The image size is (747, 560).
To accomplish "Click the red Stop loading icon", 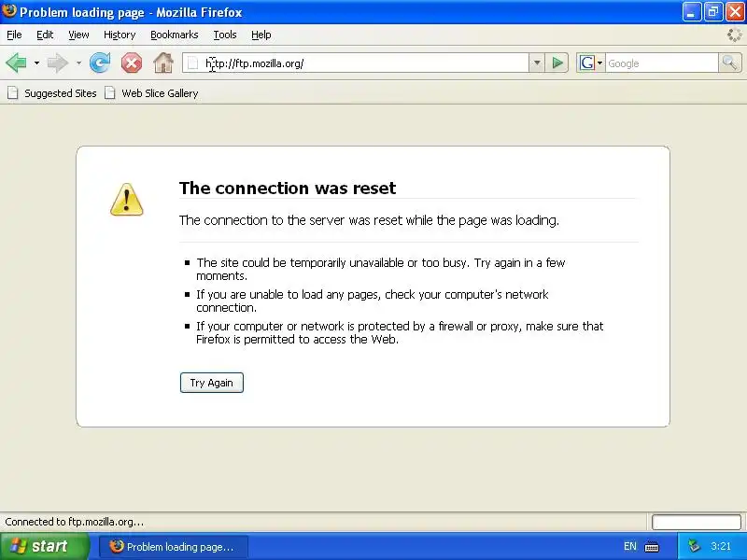I will coord(132,63).
